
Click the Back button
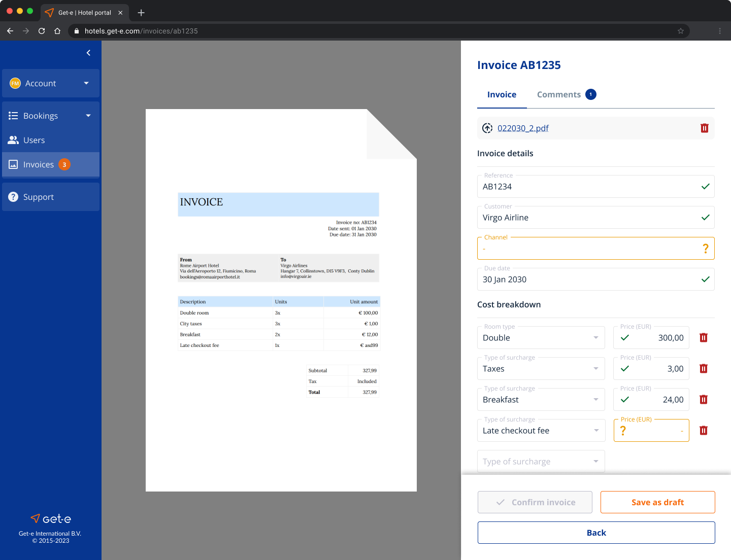coord(596,533)
